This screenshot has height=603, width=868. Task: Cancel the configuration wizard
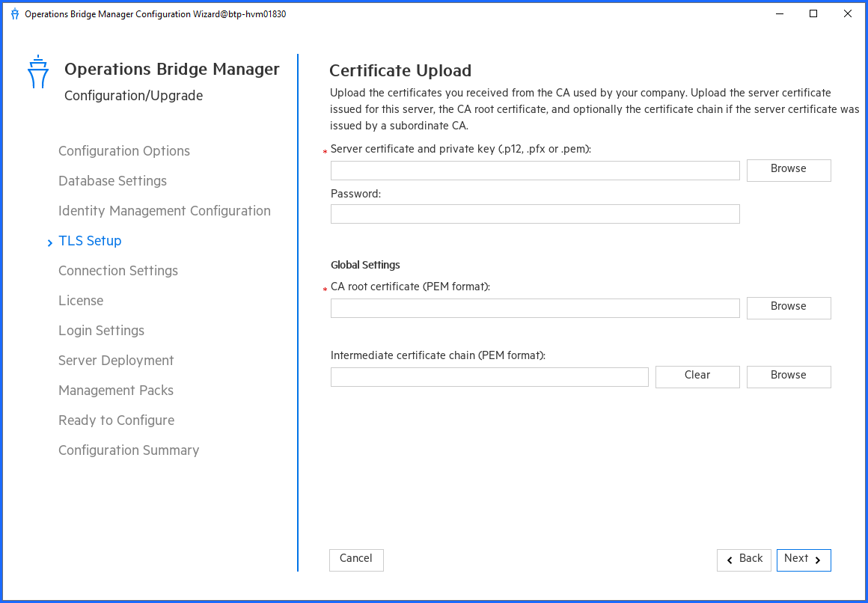(x=356, y=560)
